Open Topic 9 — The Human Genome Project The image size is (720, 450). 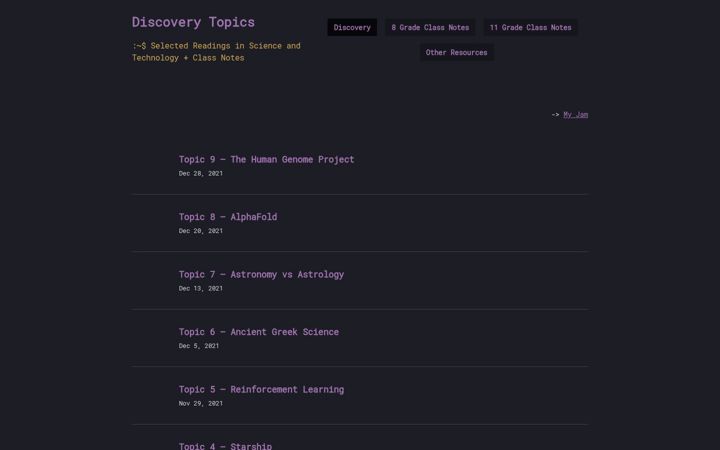coord(266,159)
